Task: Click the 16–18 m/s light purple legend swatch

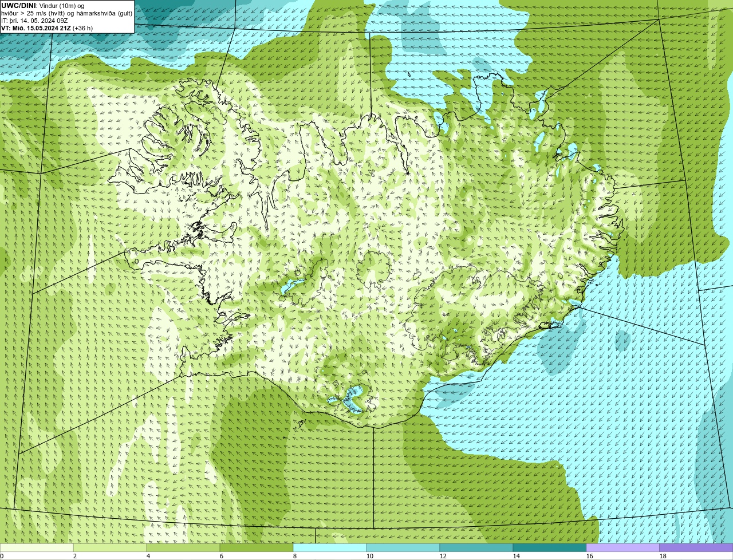Action: [623, 547]
